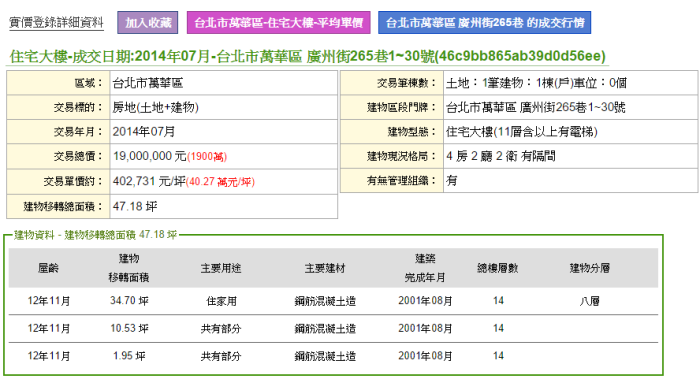The width and height of the screenshot is (700, 379).
Task: Click 建物現況格局 value 4 房 2 廳 2 衛
Action: tap(482, 156)
